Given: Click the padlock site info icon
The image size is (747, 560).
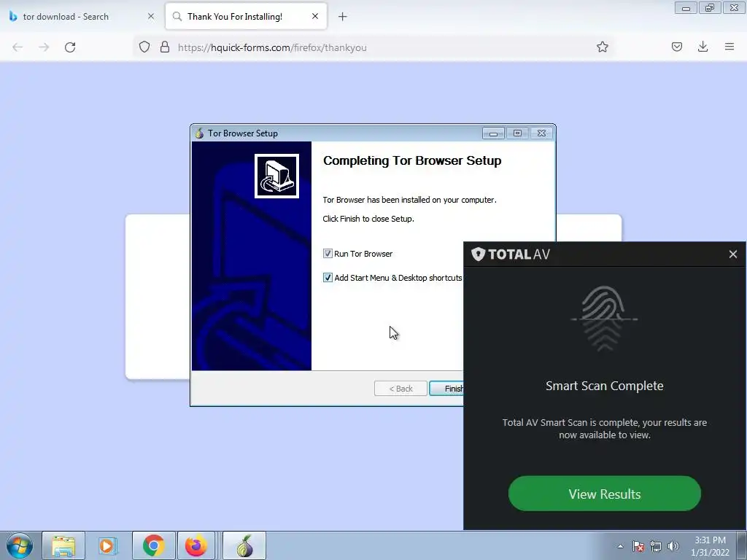Looking at the screenshot, I should tap(165, 47).
